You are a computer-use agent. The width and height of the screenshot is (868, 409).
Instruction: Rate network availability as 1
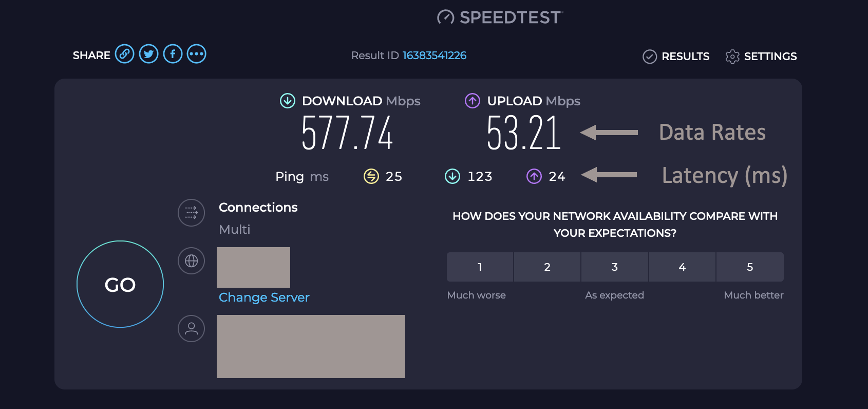[x=480, y=267]
